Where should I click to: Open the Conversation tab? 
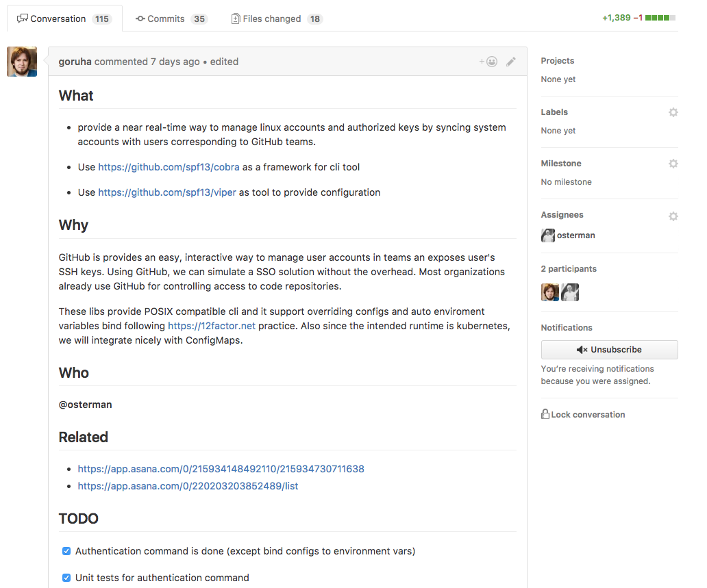[x=64, y=18]
